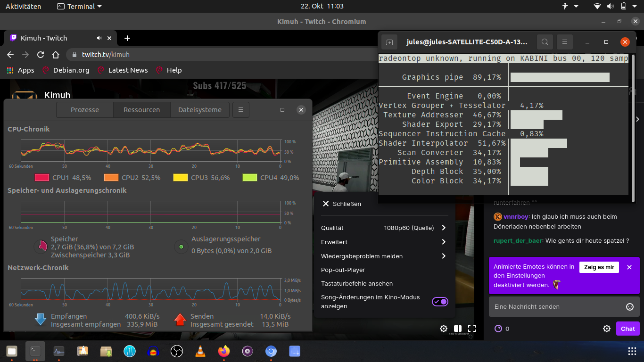Screen dimensions: 644x362
Task: Click the Terminal icon in the dock
Action: pyautogui.click(x=35, y=351)
